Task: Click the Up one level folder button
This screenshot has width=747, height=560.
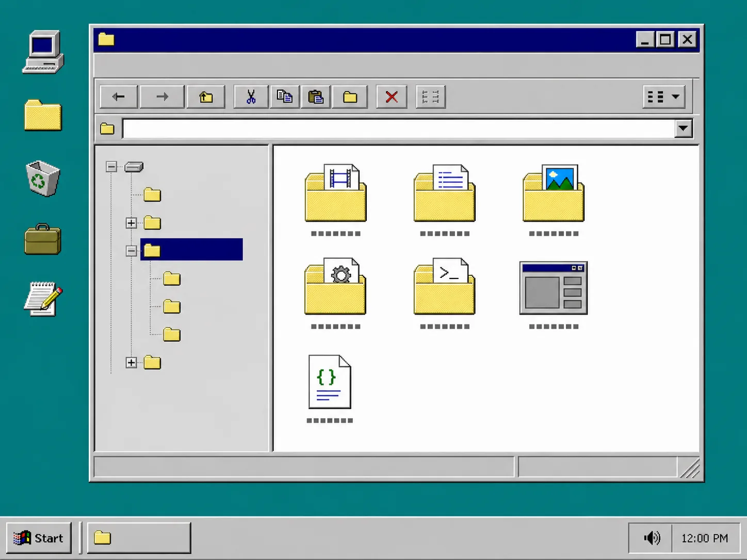Action: 206,97
